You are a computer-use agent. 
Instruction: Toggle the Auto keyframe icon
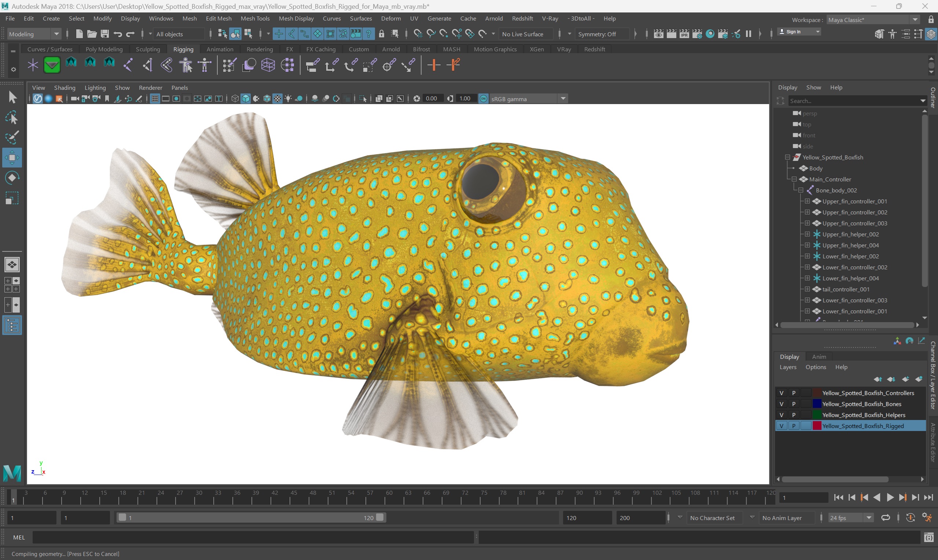coord(911,518)
